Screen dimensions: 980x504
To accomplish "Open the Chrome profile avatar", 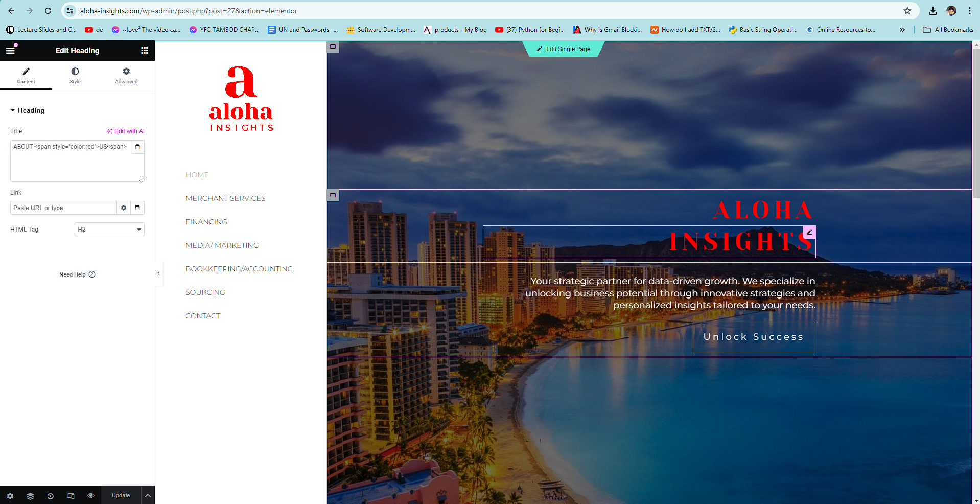I will (951, 11).
